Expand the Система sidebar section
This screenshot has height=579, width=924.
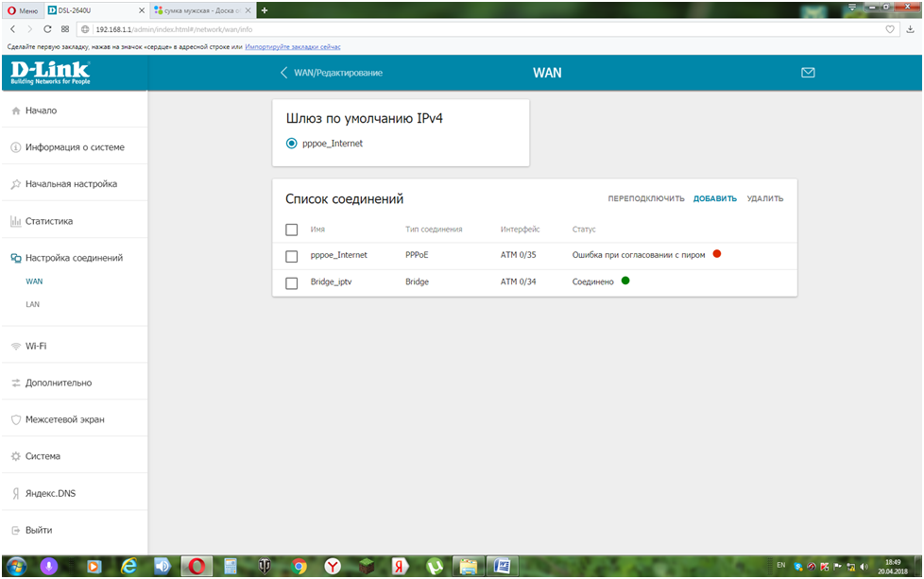[x=75, y=456]
